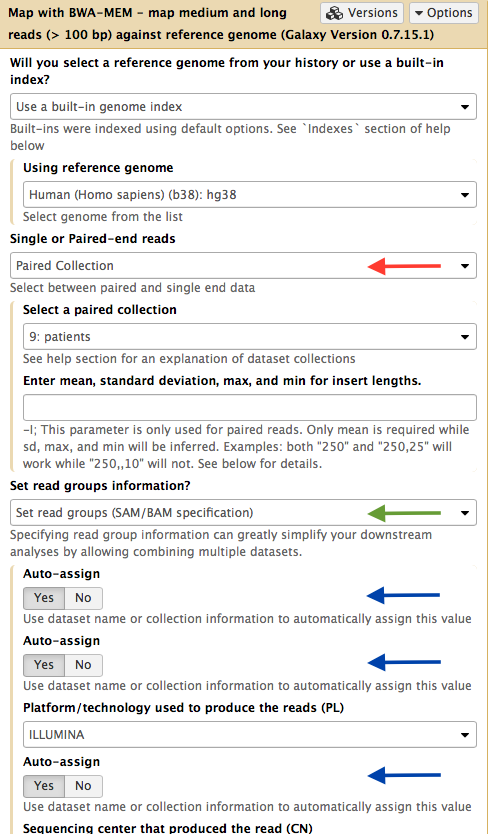Screen dimensions: 488x834
Task: Set the first Auto-assign toggle to No
Action: (83, 598)
